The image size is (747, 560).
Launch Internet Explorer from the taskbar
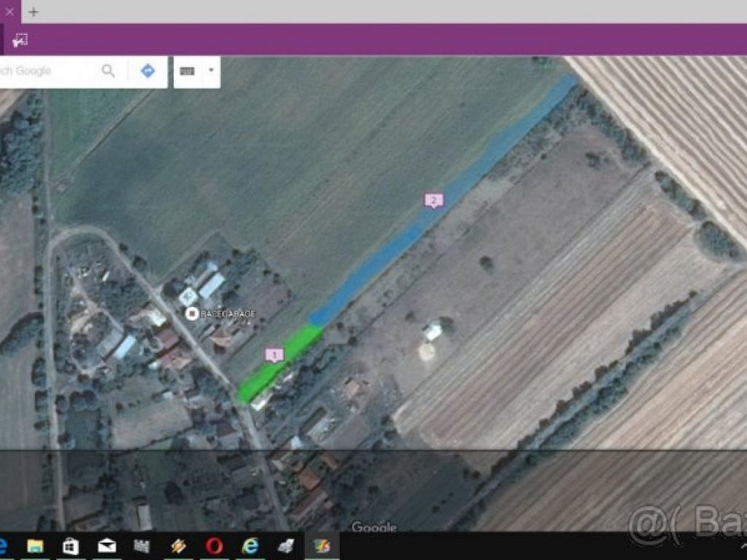[250, 546]
